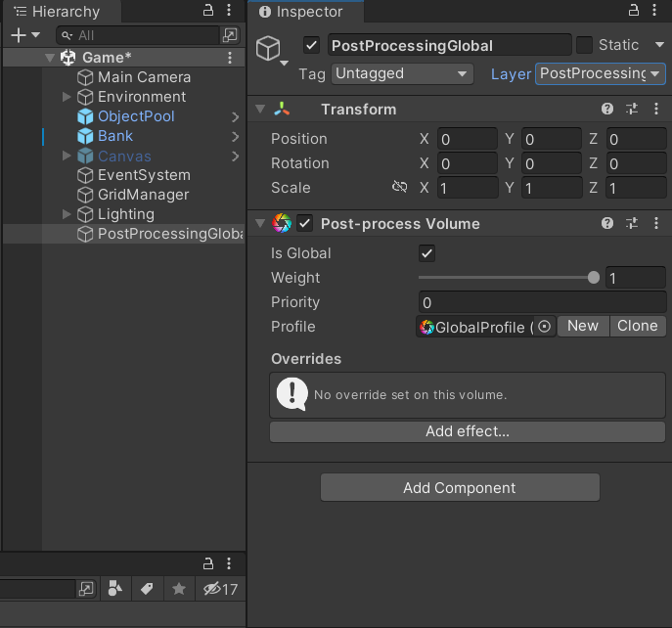This screenshot has width=672, height=628.
Task: Open Canvas prefab with its arrow
Action: [235, 157]
